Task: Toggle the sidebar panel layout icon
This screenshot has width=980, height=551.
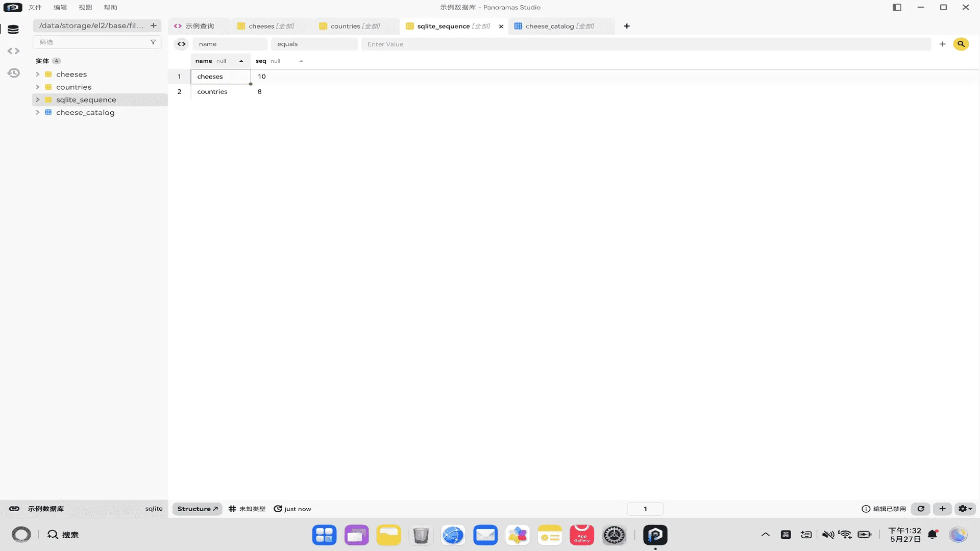Action: tap(897, 7)
